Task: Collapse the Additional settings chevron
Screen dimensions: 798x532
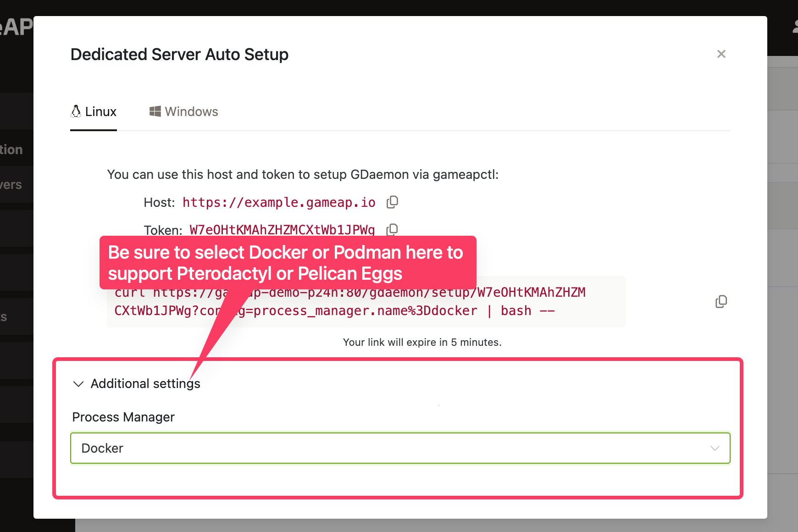Action: point(78,384)
